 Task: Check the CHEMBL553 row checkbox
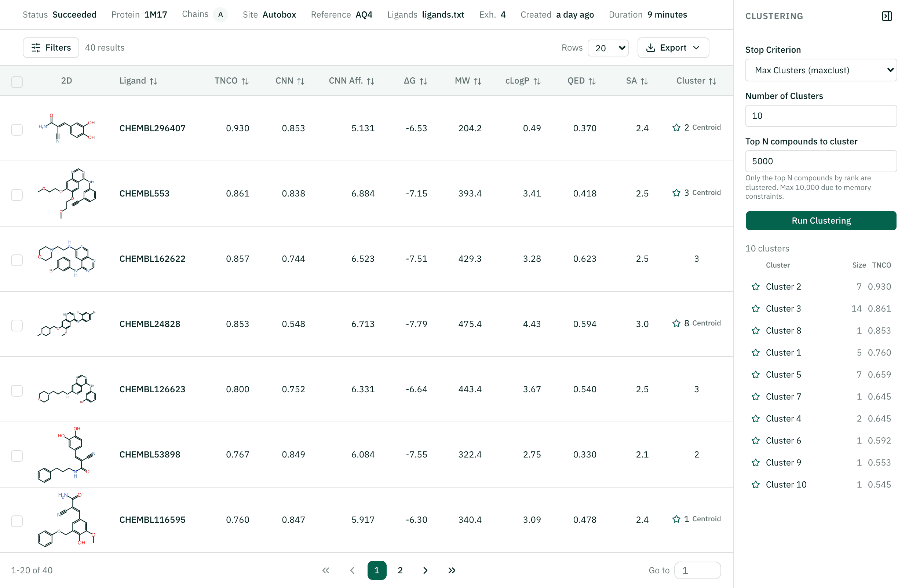click(x=17, y=195)
